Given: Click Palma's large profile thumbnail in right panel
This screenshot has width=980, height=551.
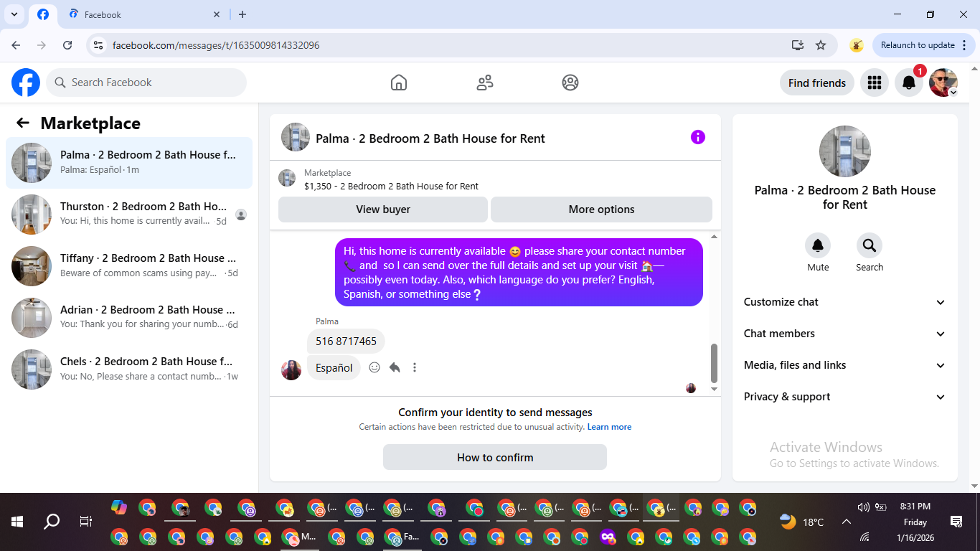Looking at the screenshot, I should [845, 151].
